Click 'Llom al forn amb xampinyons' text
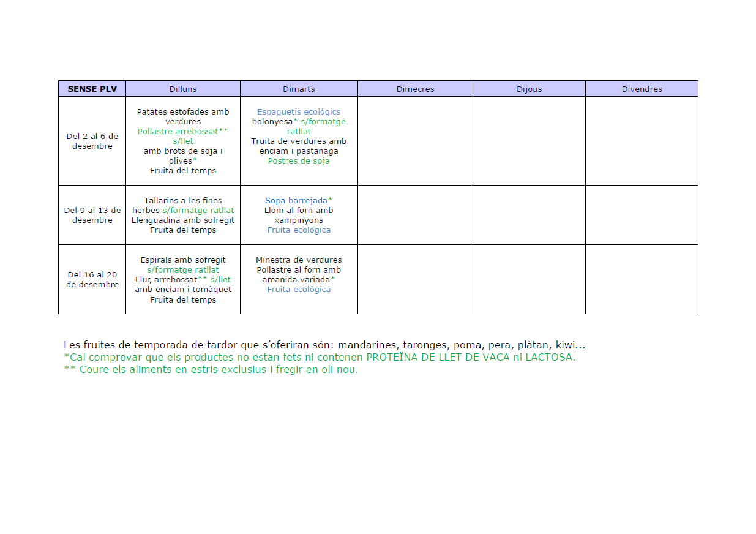The height and width of the screenshot is (534, 756). click(x=299, y=215)
